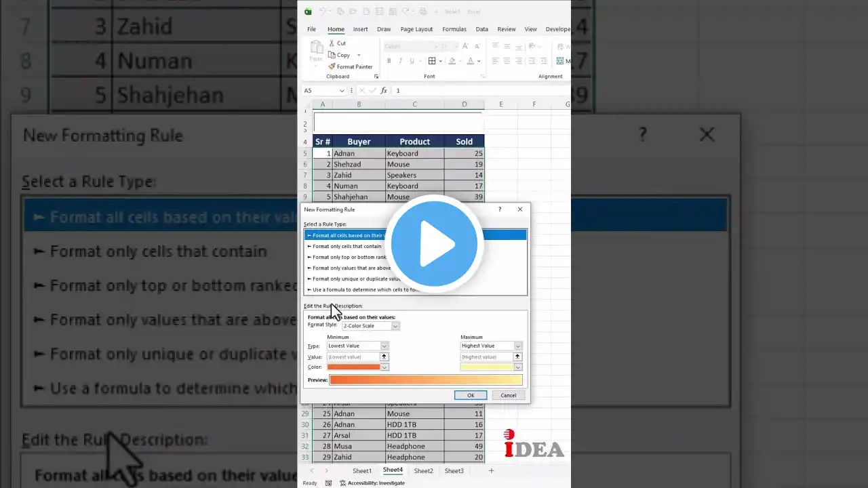Click the Increase Font Size icon
The width and height of the screenshot is (868, 488).
(465, 47)
